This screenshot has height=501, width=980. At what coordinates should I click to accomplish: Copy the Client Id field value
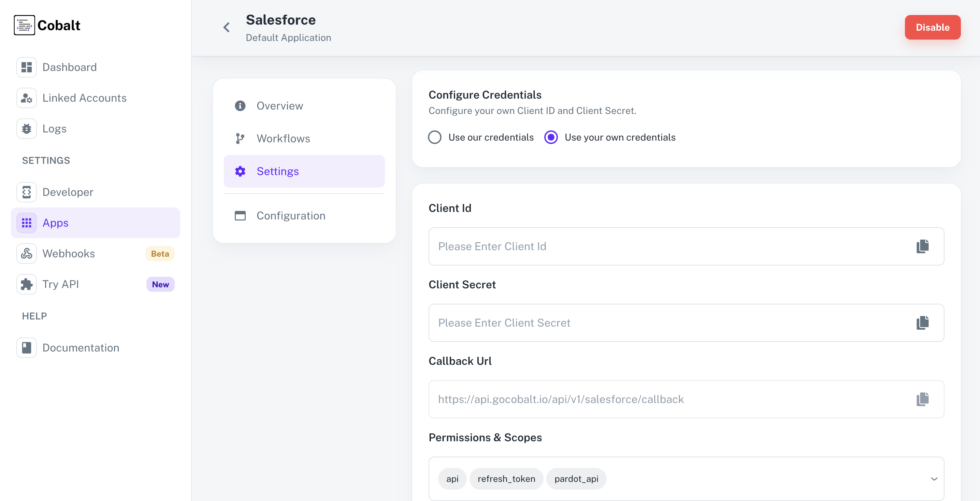point(922,246)
